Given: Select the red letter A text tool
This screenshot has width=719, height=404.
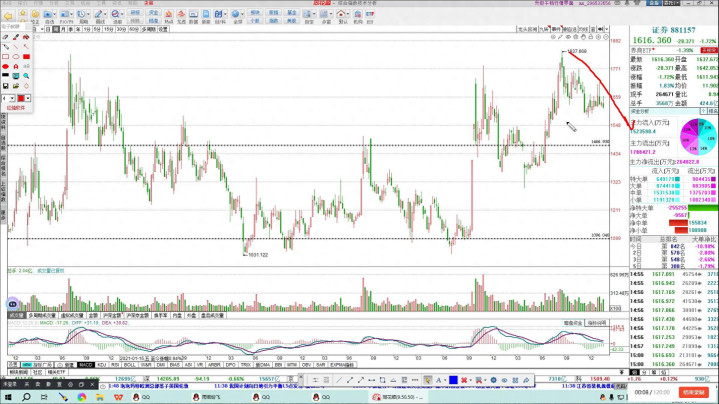Looking at the screenshot, I should [x=16, y=66].
